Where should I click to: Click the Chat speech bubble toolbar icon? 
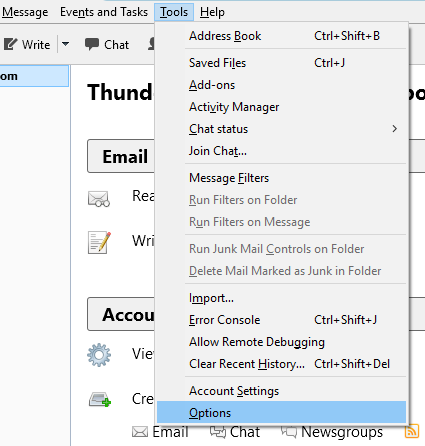(x=92, y=44)
